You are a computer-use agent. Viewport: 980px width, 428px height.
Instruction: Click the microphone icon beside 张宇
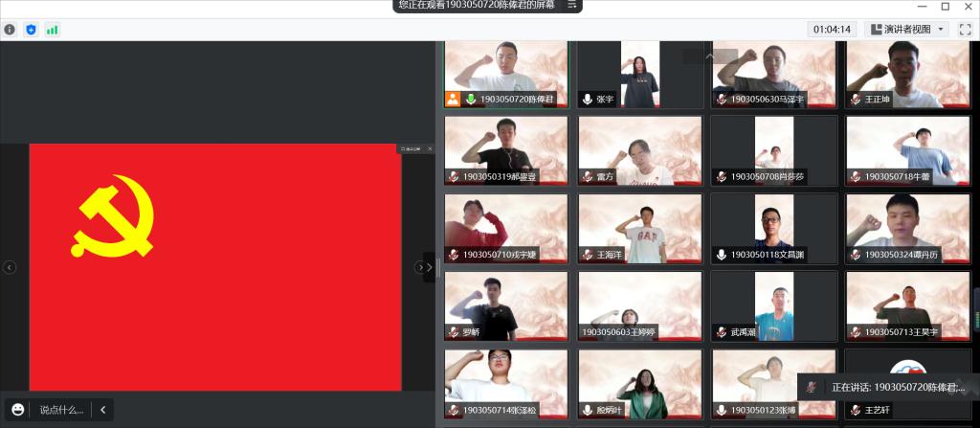tap(586, 99)
